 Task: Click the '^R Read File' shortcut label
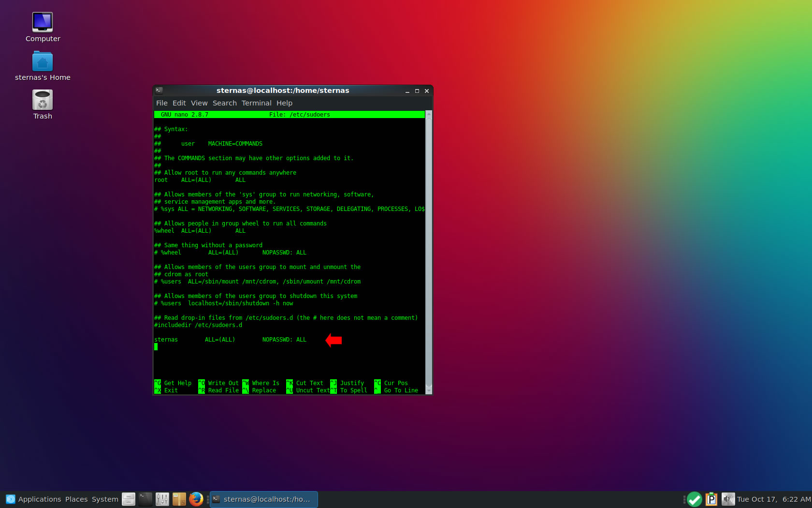click(x=218, y=390)
